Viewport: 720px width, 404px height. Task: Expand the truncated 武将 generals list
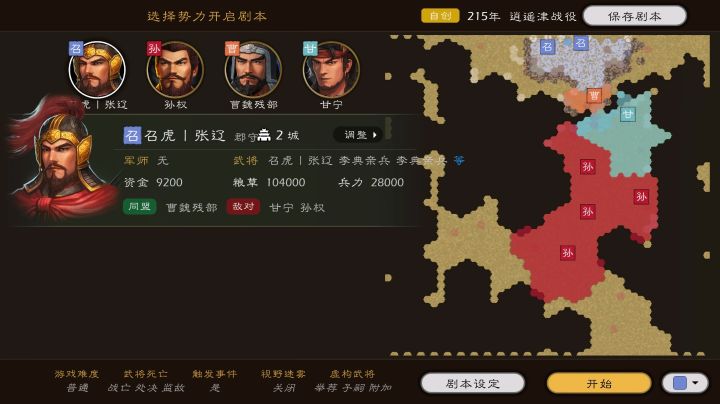click(x=459, y=160)
